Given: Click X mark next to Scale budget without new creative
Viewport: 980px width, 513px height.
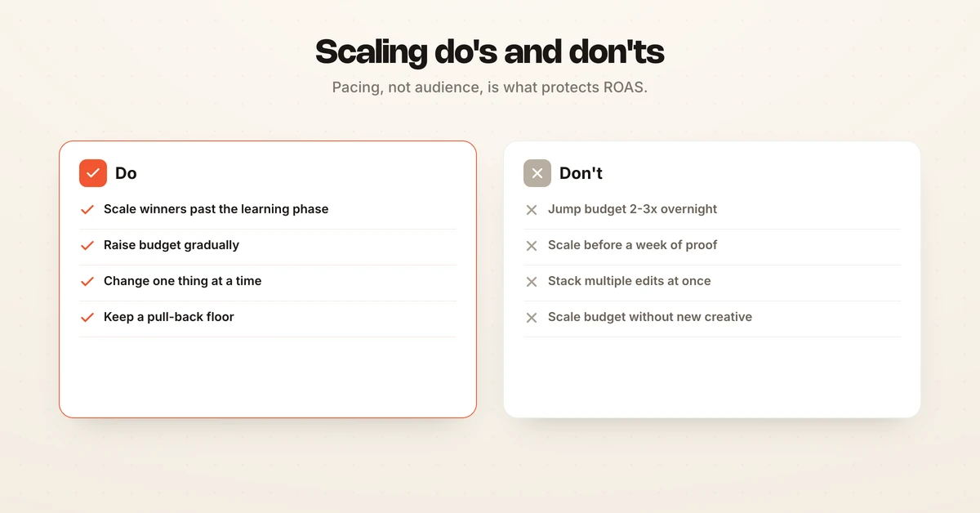Looking at the screenshot, I should (x=532, y=318).
